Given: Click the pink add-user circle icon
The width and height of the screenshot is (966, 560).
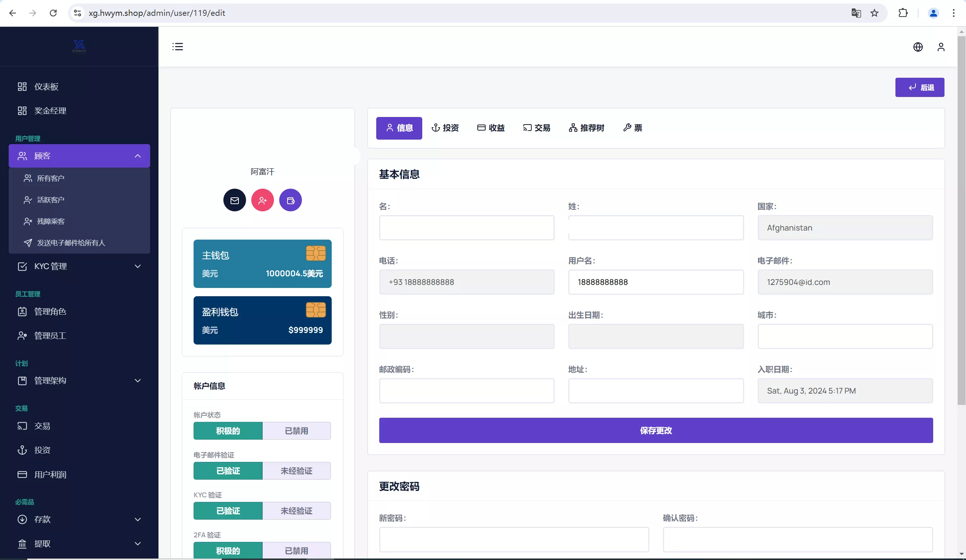Looking at the screenshot, I should [263, 200].
